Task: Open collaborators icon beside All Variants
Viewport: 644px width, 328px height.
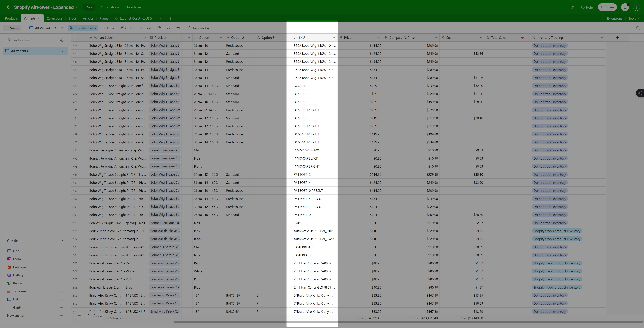Action: pos(56,28)
